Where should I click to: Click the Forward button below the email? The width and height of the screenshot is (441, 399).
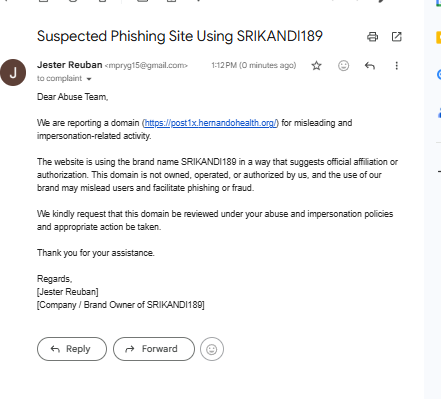point(154,349)
